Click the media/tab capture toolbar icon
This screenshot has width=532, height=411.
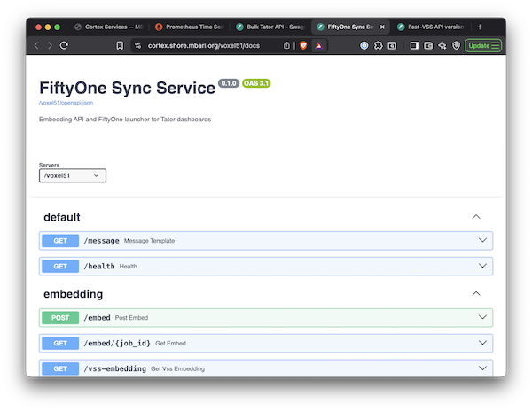pos(392,45)
